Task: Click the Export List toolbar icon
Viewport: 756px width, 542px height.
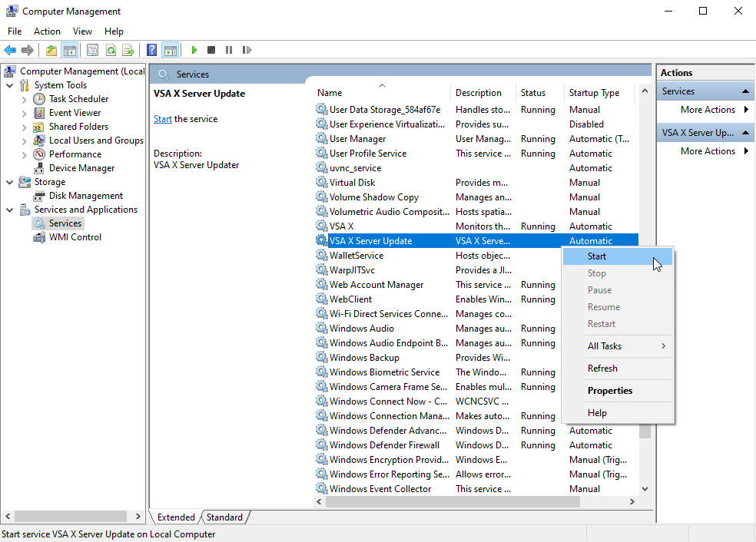Action: 128,50
